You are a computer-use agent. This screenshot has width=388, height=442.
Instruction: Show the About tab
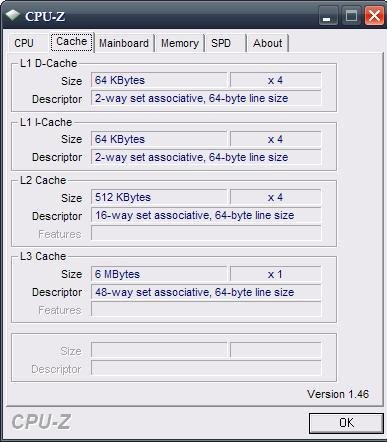point(267,43)
